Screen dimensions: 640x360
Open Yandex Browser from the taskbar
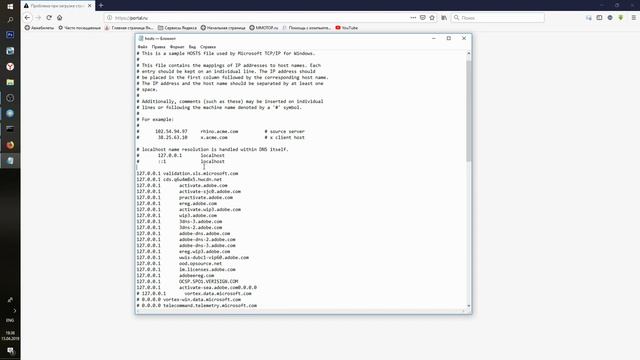[10, 67]
